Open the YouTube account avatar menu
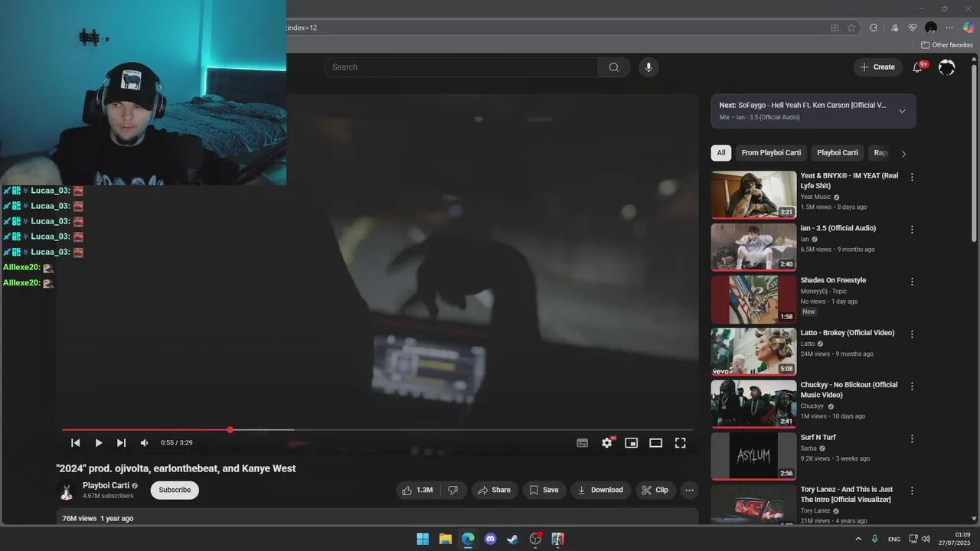The height and width of the screenshot is (551, 980). pos(947,67)
